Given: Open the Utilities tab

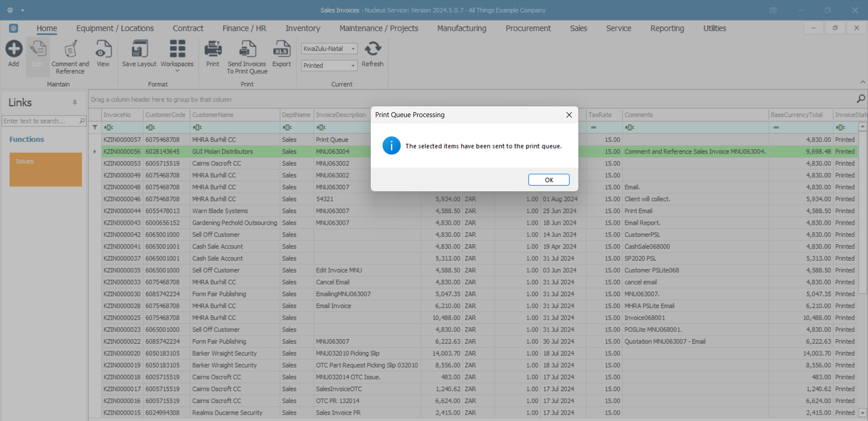Looking at the screenshot, I should [x=715, y=28].
